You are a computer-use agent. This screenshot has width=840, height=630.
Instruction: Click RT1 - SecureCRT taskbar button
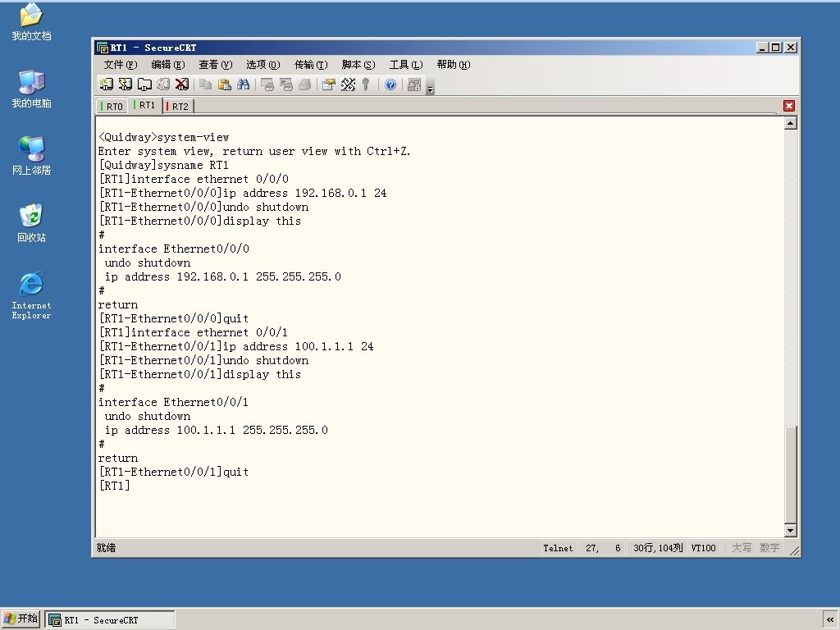tap(110, 620)
